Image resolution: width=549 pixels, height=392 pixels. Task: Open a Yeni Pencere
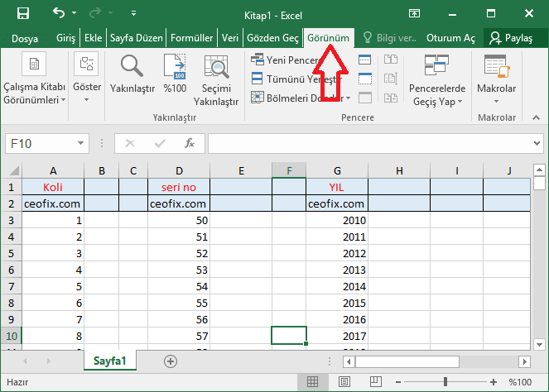tap(284, 60)
